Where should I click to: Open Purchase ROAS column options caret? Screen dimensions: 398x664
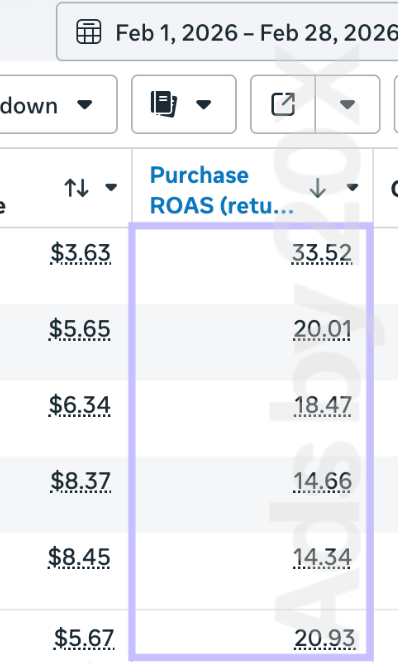click(x=352, y=187)
